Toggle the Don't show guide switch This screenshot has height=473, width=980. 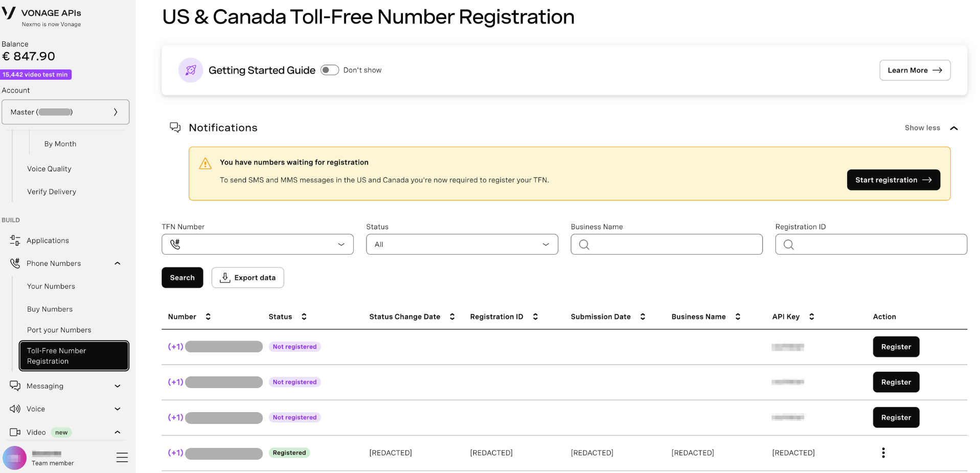click(330, 70)
